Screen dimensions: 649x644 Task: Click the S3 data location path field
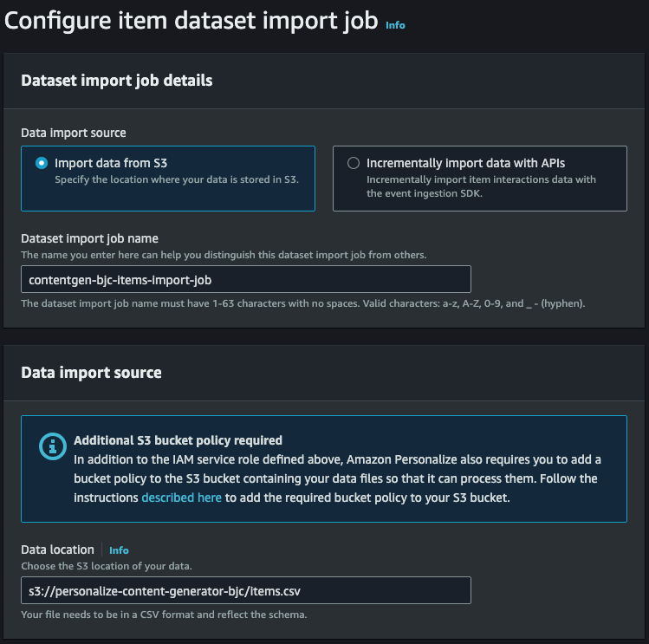coord(246,590)
